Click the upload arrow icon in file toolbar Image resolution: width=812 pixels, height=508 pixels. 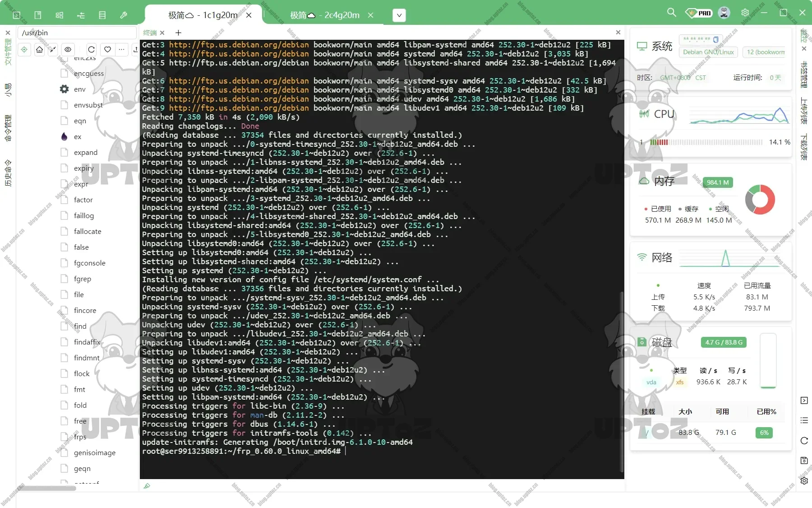click(x=135, y=49)
